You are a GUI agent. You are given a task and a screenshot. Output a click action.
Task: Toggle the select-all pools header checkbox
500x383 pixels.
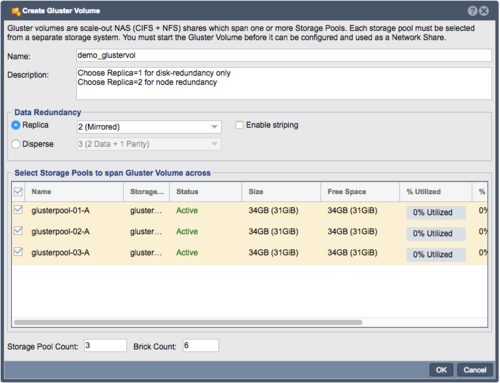[18, 191]
